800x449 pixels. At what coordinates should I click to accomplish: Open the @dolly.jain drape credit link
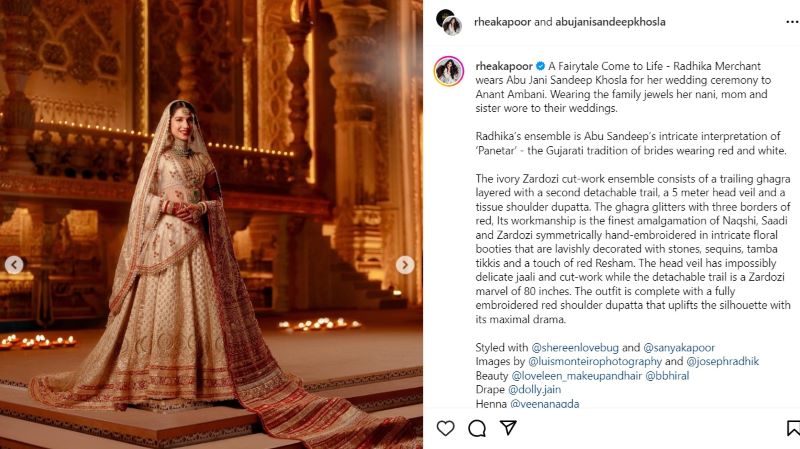(x=535, y=389)
